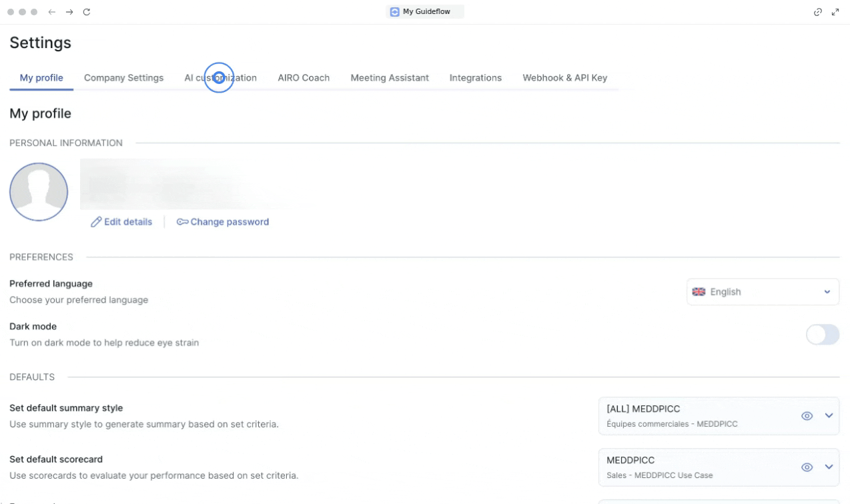Open the AIRO Coach tab

click(x=304, y=78)
